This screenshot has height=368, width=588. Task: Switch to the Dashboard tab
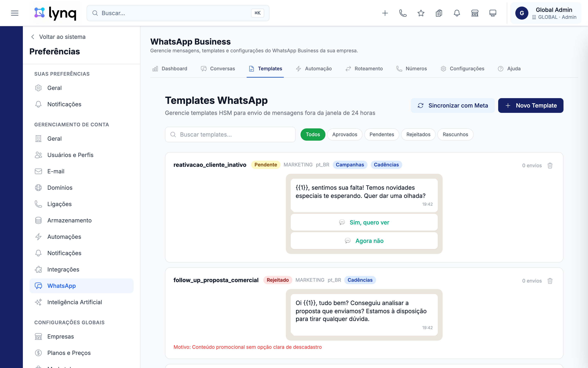click(x=170, y=69)
